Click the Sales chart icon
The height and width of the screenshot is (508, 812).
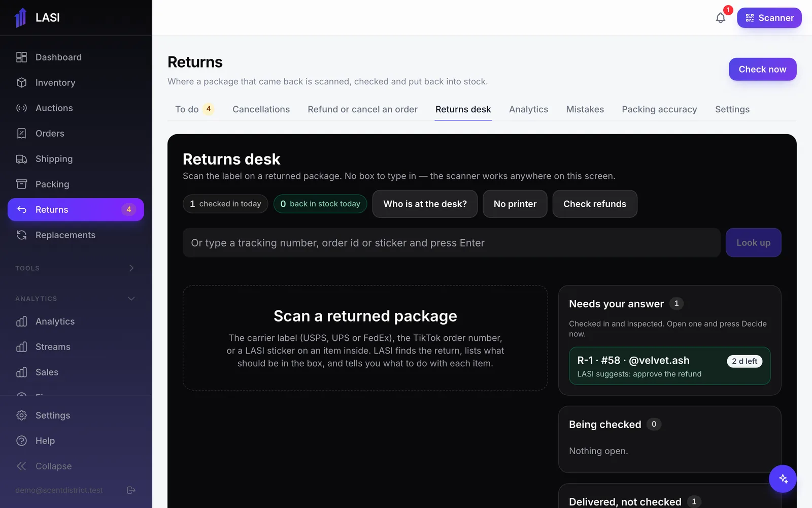[x=21, y=372]
